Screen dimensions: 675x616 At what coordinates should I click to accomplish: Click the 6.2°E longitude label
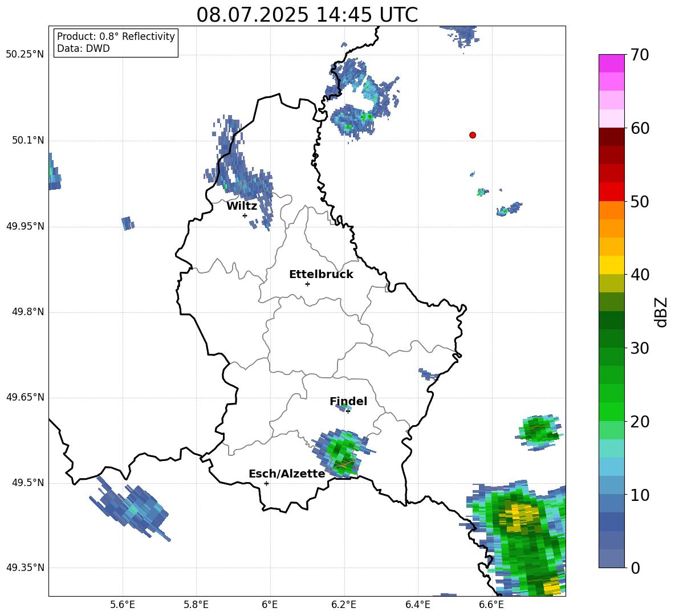point(344,605)
